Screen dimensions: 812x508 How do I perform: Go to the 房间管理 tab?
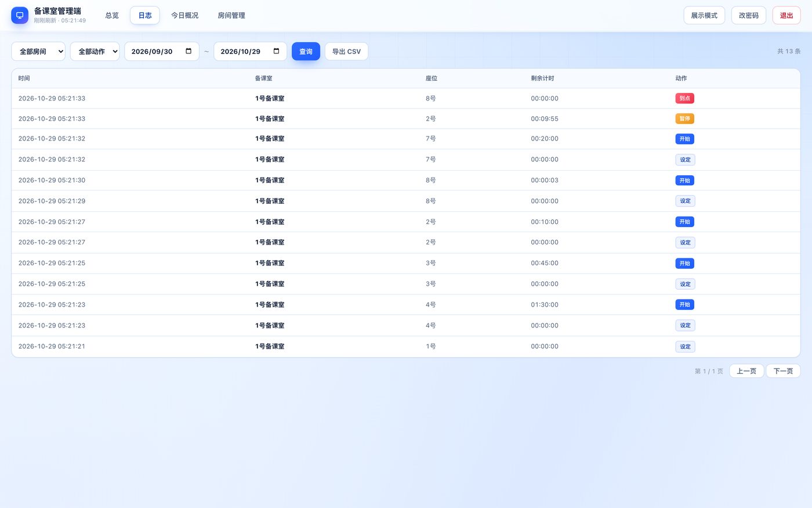point(231,16)
